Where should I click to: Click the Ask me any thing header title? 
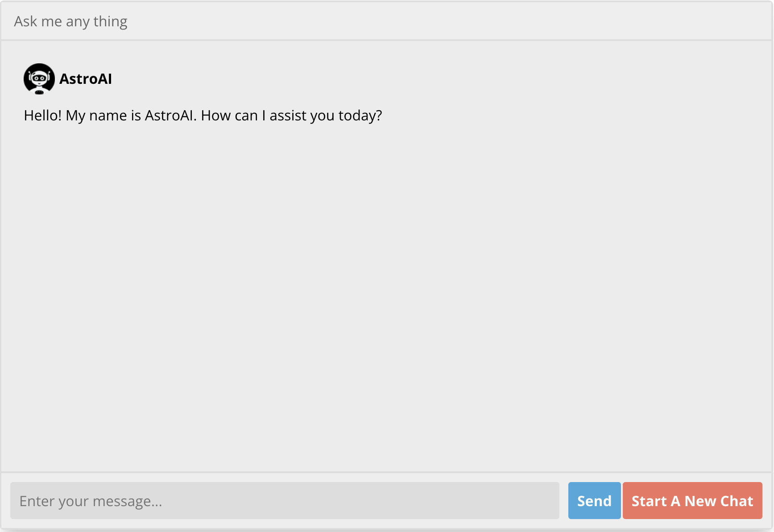(70, 21)
